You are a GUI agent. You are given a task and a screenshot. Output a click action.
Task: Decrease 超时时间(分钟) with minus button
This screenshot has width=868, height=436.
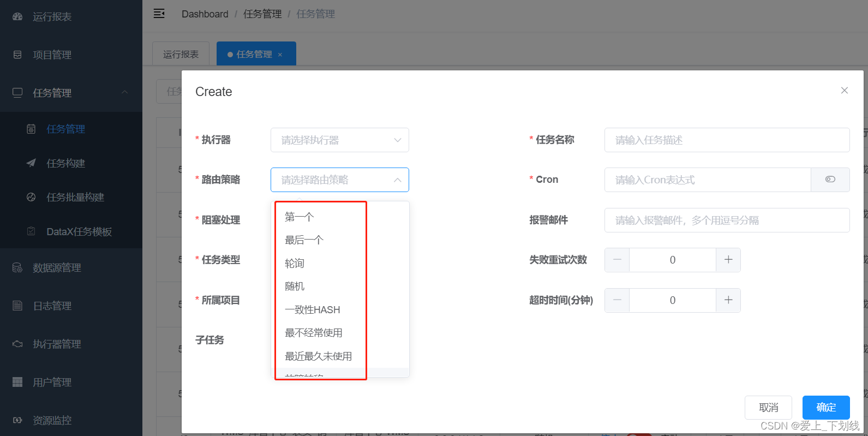pos(617,300)
